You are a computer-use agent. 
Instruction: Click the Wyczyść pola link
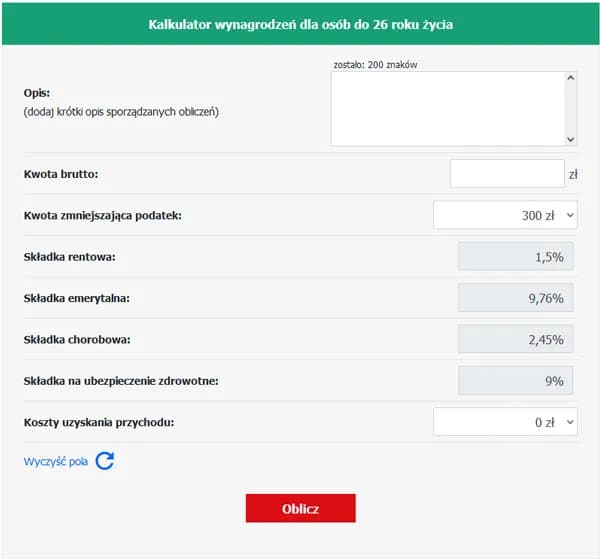pyautogui.click(x=56, y=461)
